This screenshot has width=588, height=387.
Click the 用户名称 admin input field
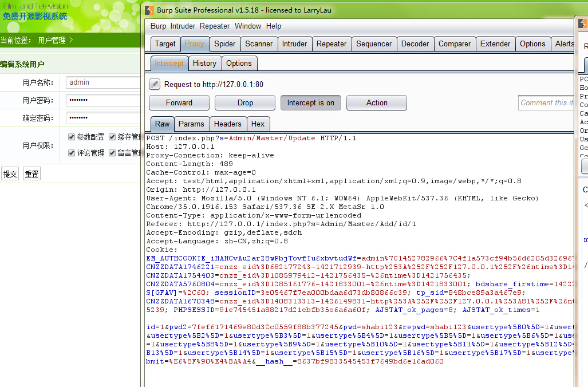103,82
